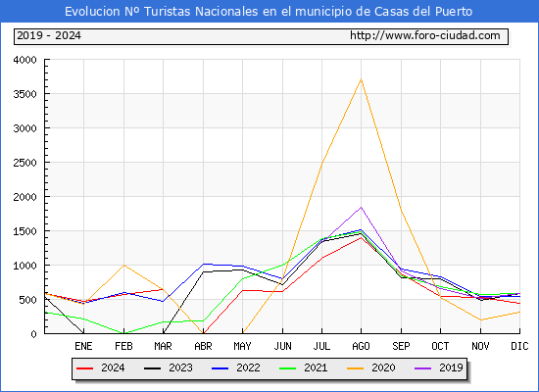Click the 4000 y-axis value
This screenshot has height=392, width=539.
[x=24, y=60]
